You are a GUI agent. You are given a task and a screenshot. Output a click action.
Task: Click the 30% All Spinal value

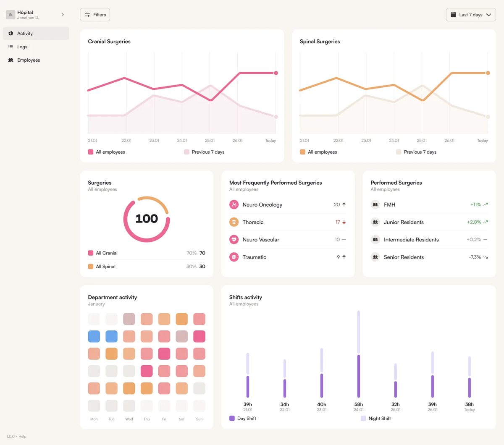click(x=192, y=267)
